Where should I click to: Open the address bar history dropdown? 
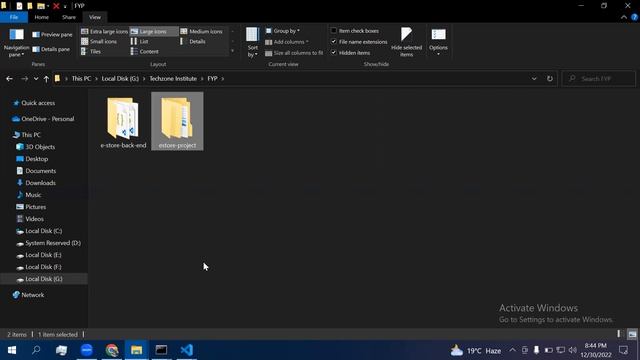(534, 78)
